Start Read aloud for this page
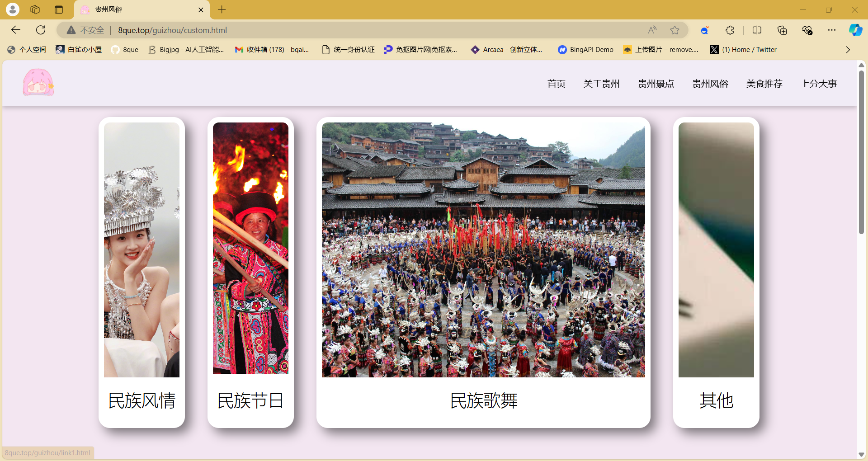 652,30
